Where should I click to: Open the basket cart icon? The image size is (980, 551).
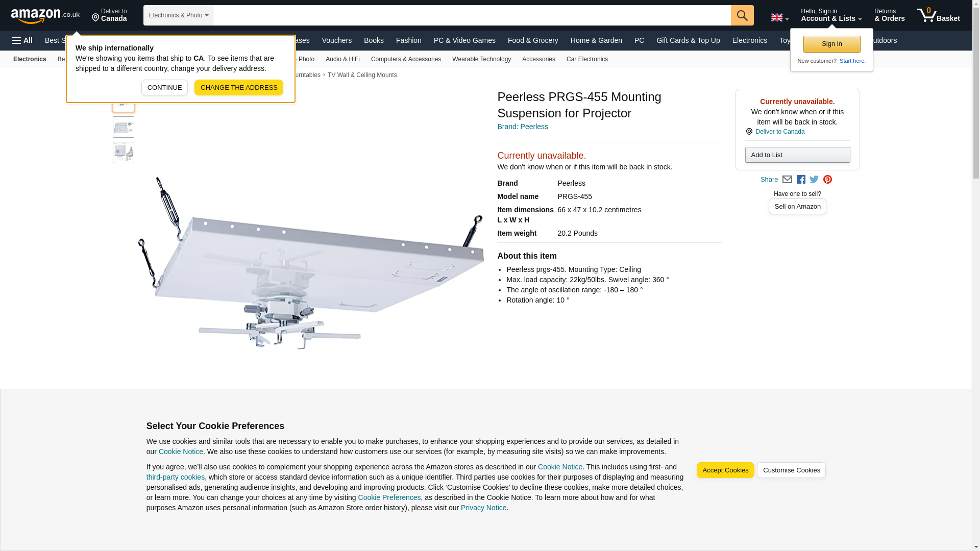938,15
